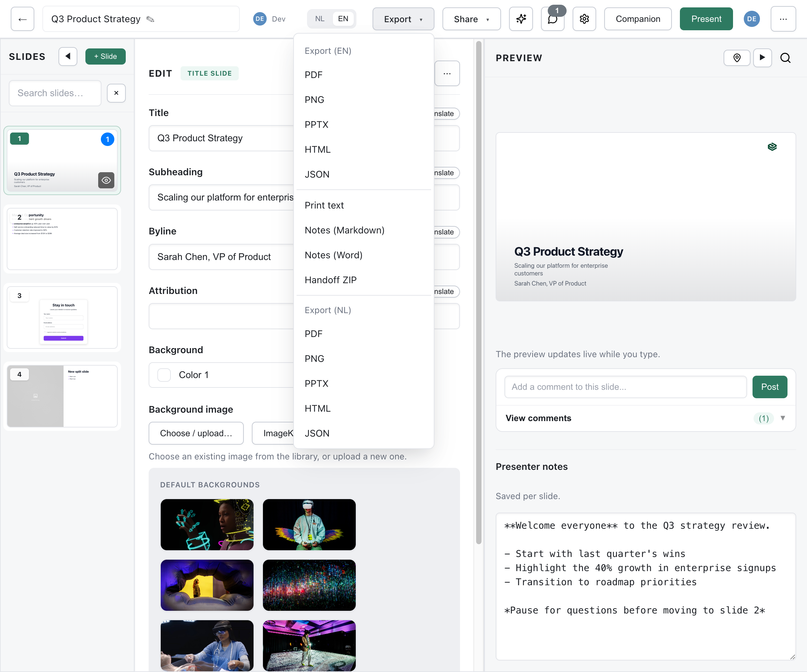
Task: Choose Print text from export menu
Action: (x=363, y=205)
